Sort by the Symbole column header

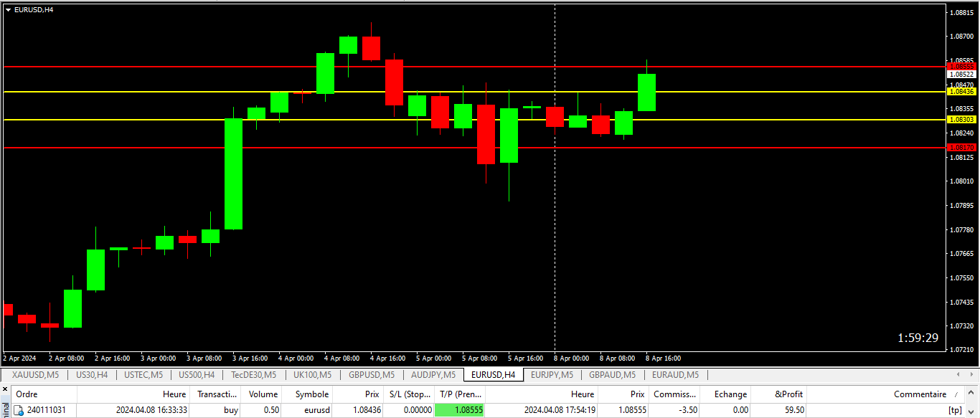[308, 394]
